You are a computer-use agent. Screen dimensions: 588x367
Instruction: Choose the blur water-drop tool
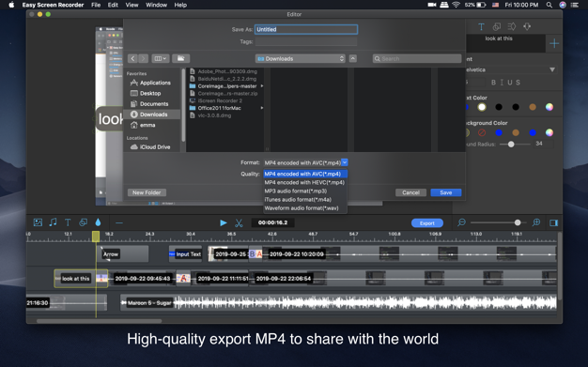(98, 222)
